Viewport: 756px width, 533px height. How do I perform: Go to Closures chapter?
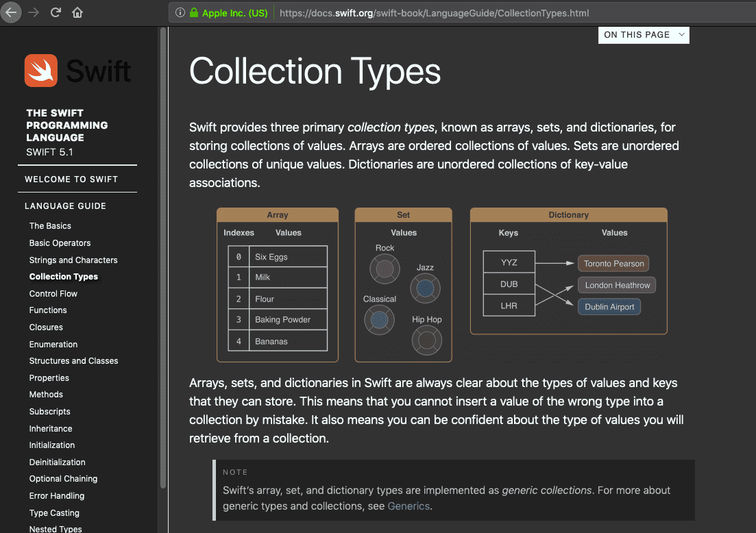pos(46,327)
